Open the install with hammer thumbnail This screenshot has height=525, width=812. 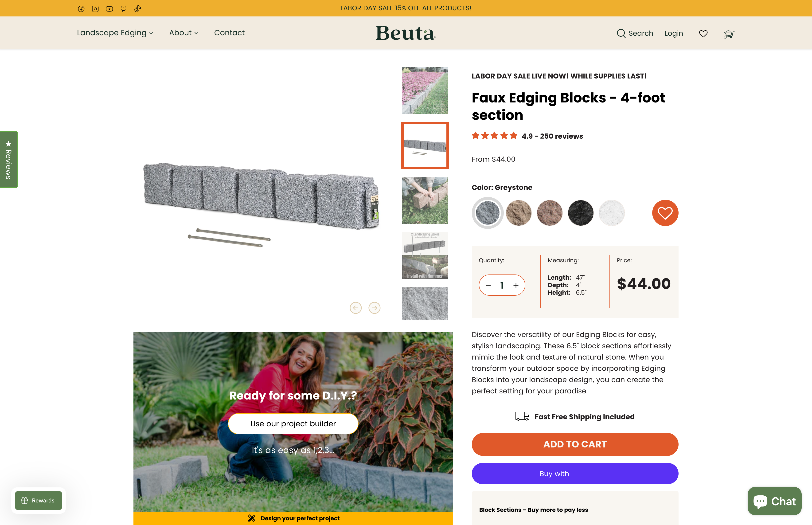tap(425, 255)
